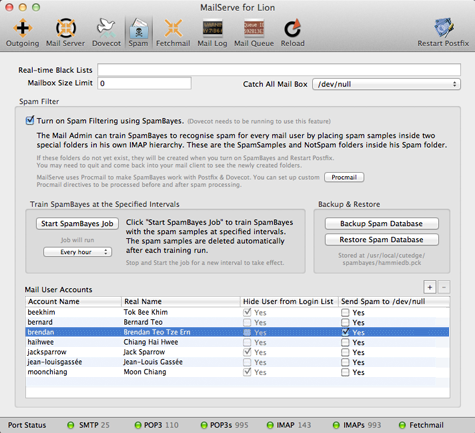
Task: Click the green zoom window button
Action: [36, 7]
